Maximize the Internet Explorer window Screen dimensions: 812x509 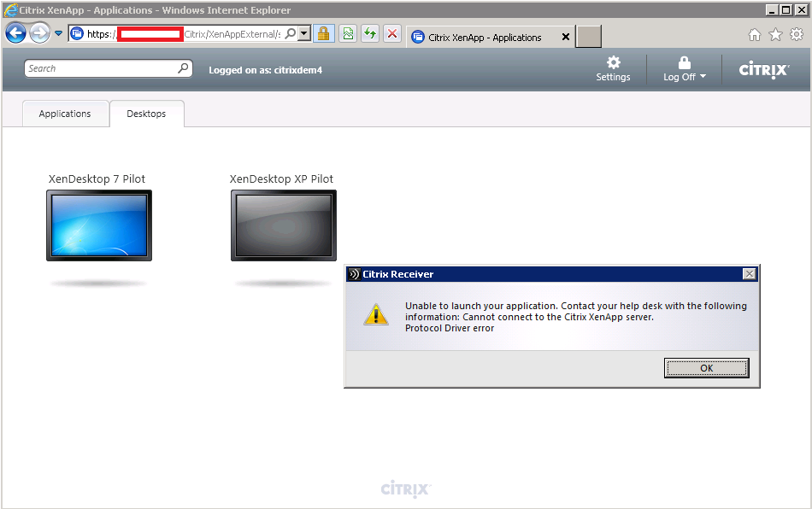pyautogui.click(x=786, y=10)
